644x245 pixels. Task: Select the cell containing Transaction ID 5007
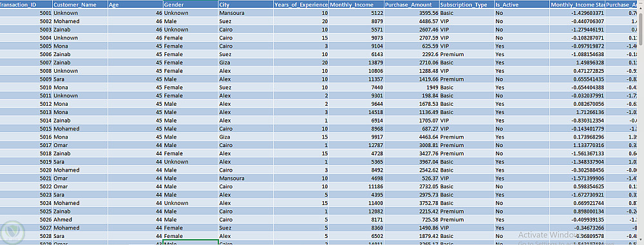26,63
